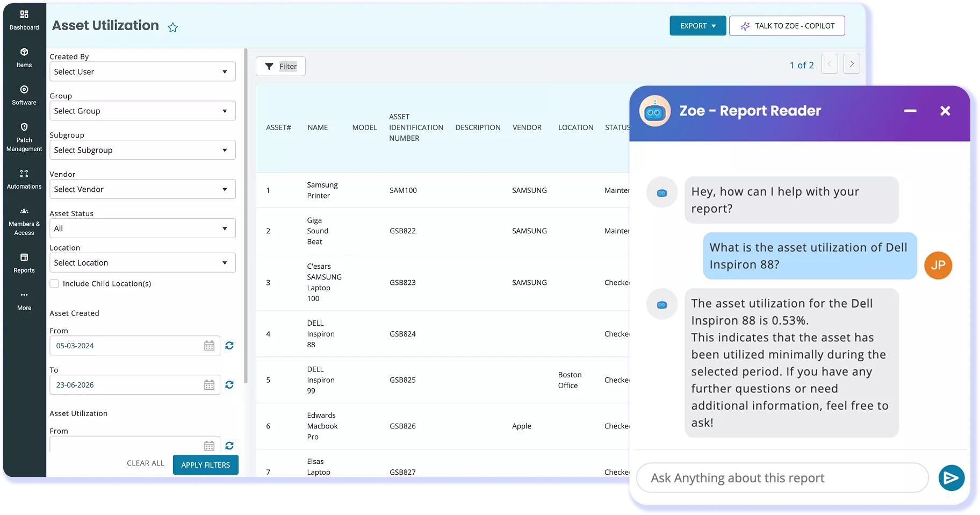Open the Asset Status All dropdown
Viewport: 980px width, 515px height.
point(142,228)
